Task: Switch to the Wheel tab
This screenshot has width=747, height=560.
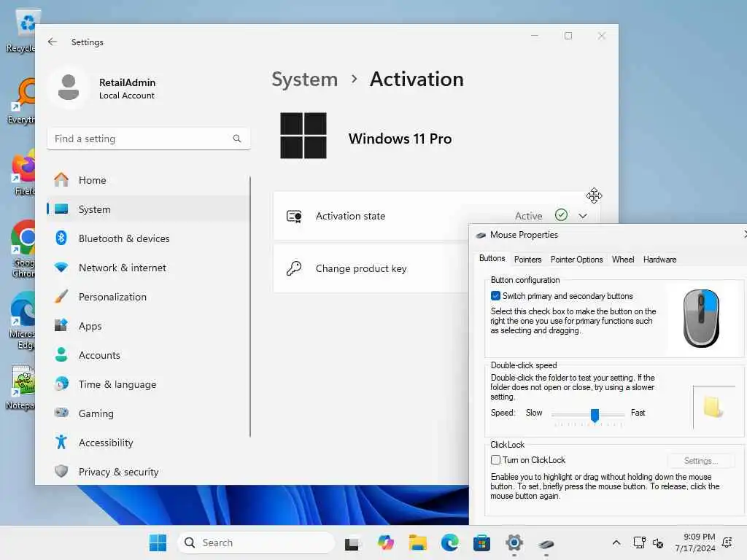Action: (623, 260)
